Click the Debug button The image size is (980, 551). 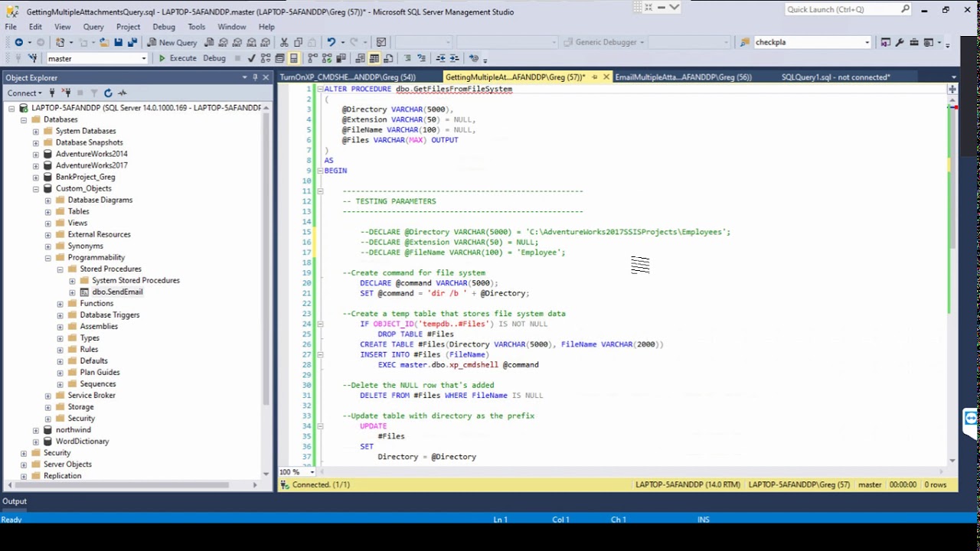pos(214,58)
